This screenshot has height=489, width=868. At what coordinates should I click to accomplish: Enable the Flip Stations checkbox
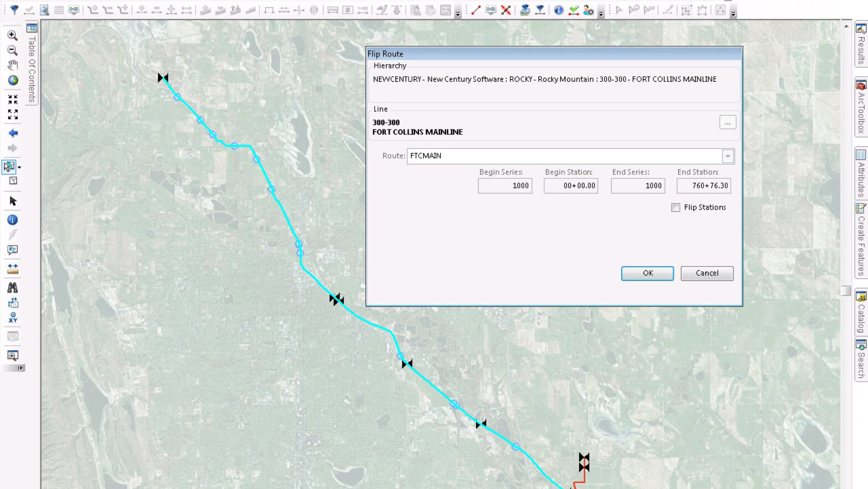[675, 207]
